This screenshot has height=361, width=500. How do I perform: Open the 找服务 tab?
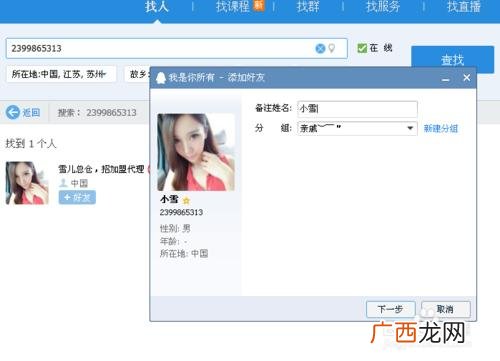[383, 7]
